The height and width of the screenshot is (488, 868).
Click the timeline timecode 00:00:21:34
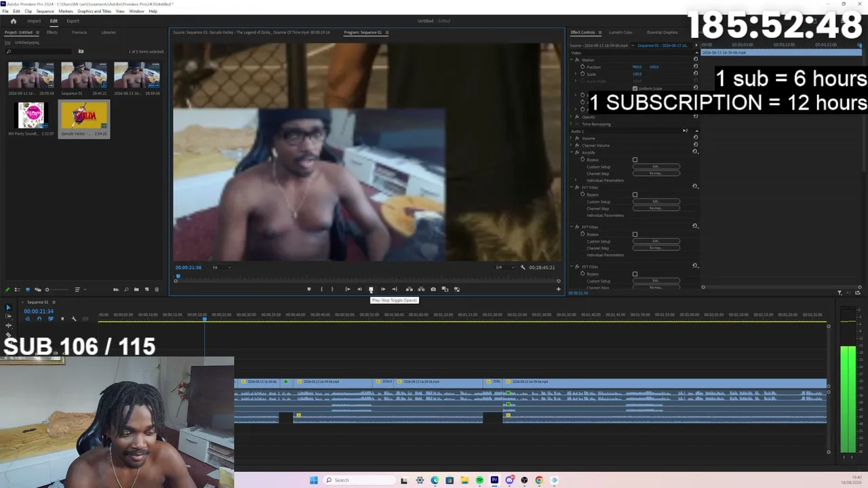[39, 311]
